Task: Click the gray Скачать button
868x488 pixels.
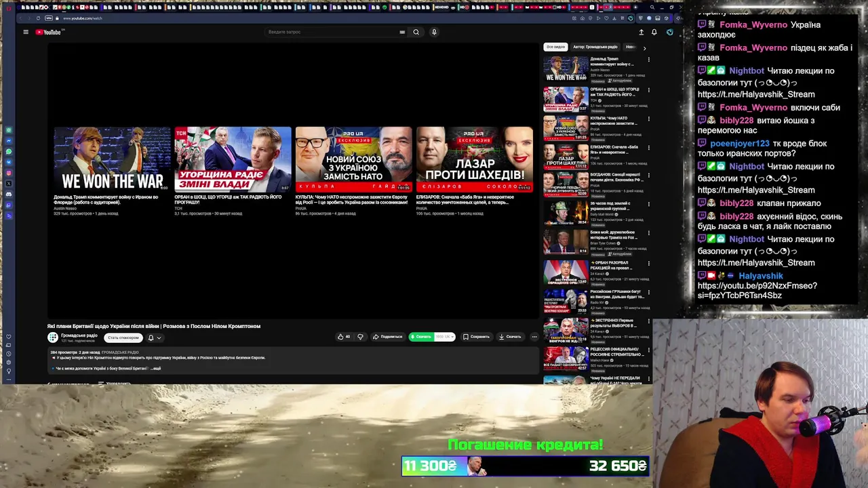Action: [510, 337]
